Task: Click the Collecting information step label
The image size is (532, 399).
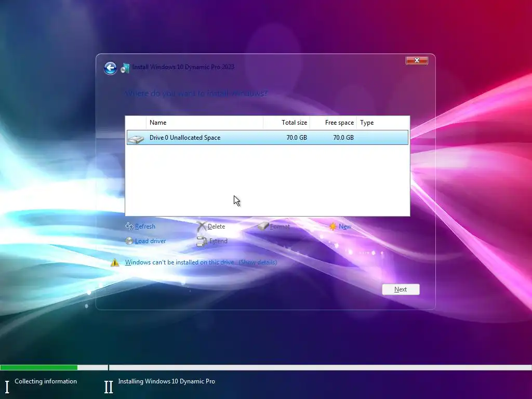Action: click(46, 381)
